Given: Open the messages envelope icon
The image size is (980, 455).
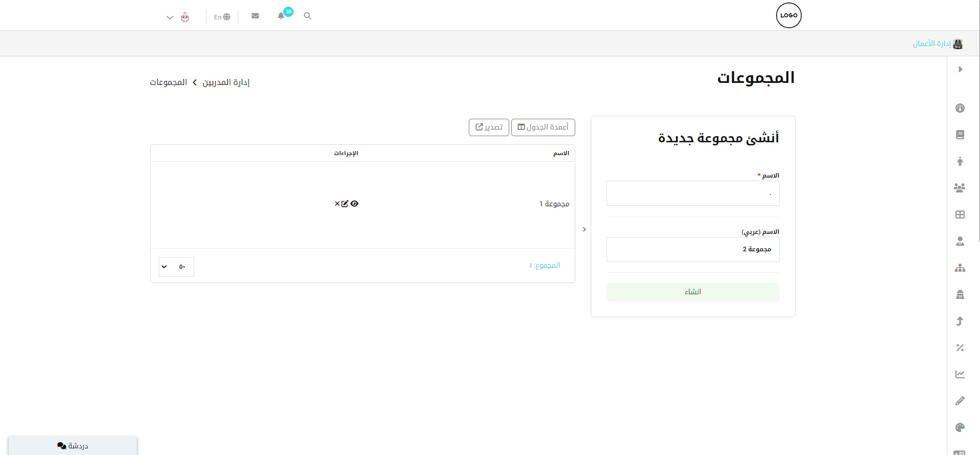Looking at the screenshot, I should 255,16.
